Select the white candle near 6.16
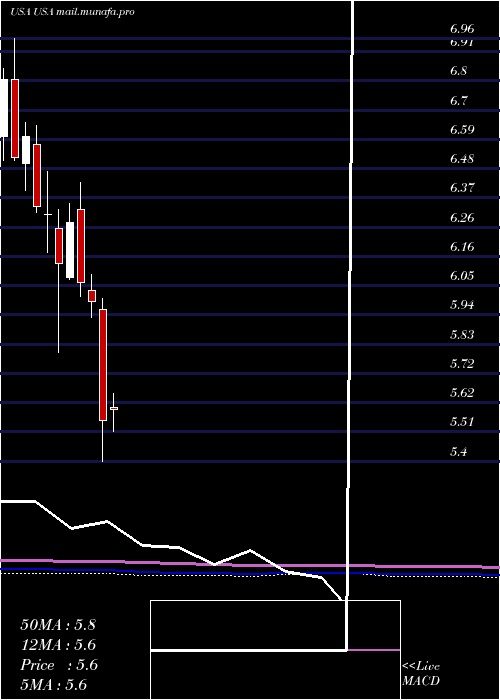This screenshot has height=700, width=500. (70, 250)
